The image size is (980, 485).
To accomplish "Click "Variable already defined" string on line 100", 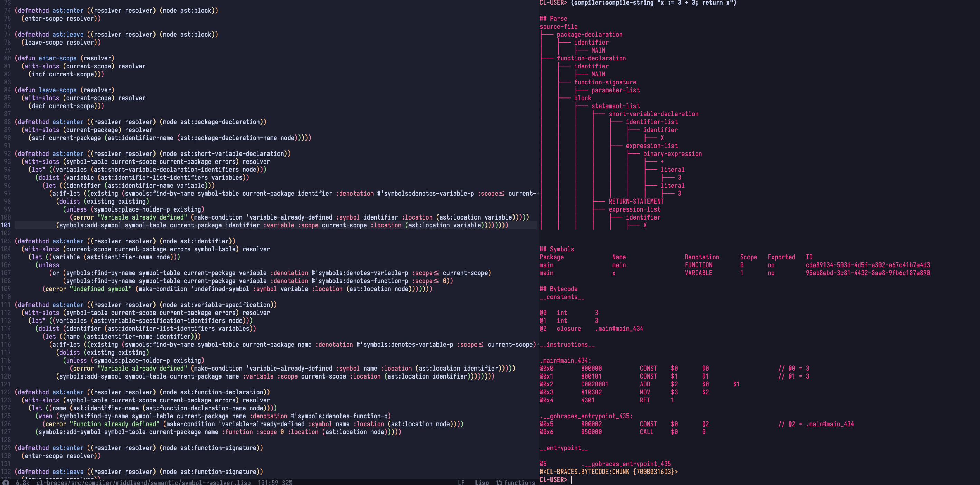I will [142, 217].
